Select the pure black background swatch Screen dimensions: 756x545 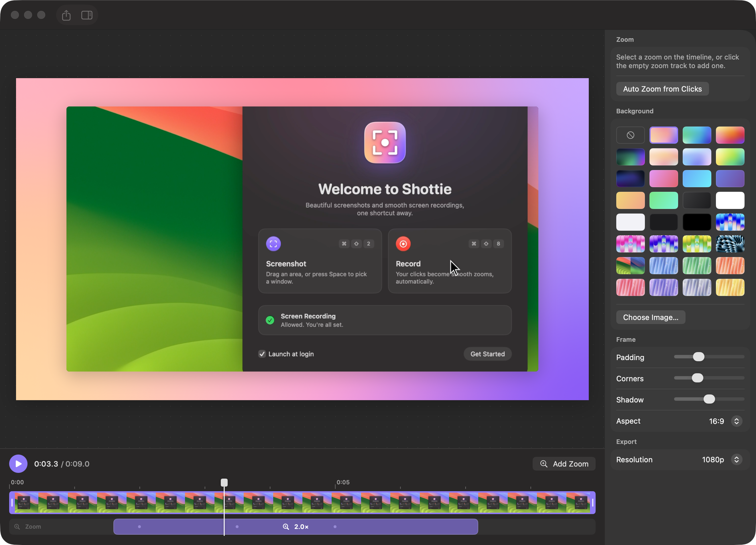point(697,222)
